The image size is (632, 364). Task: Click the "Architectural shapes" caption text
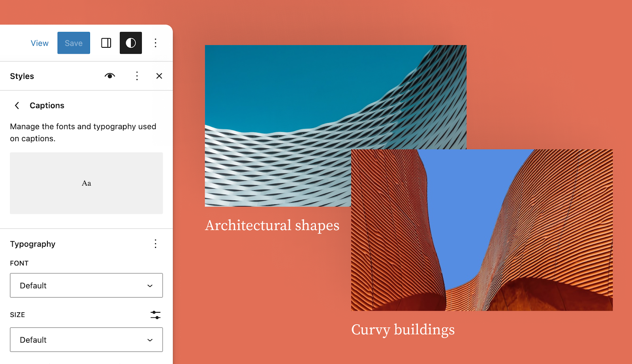[272, 225]
